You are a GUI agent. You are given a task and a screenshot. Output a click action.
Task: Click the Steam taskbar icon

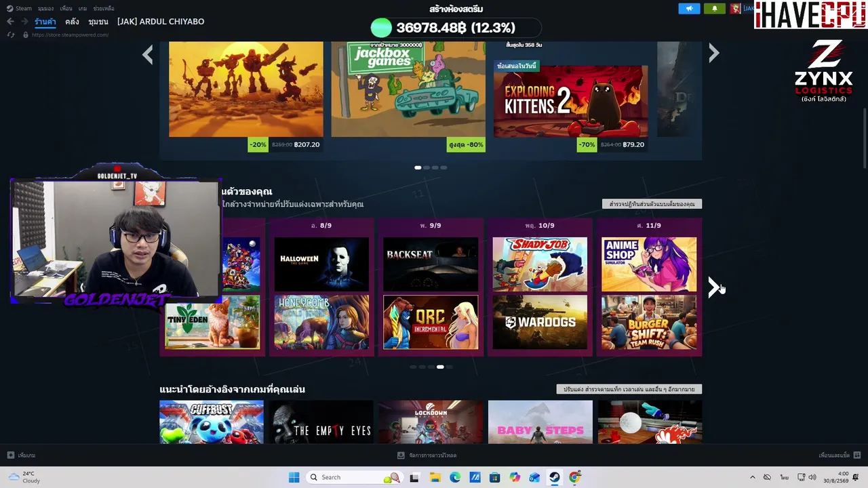point(555,477)
